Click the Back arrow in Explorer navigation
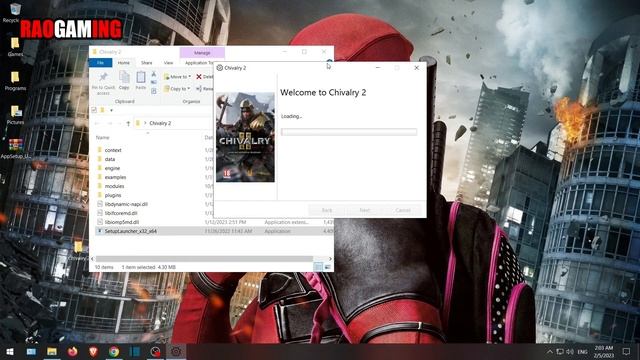Image resolution: width=640 pixels, height=360 pixels. pos(97,123)
